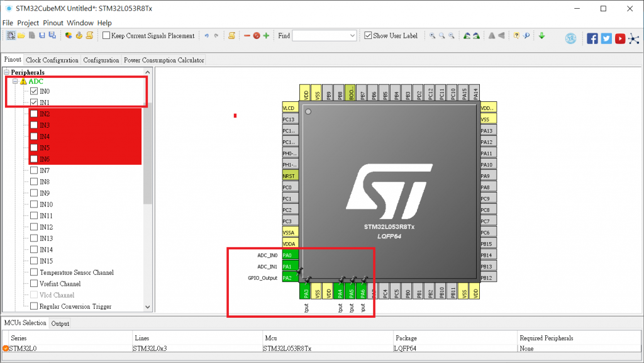Click the Save Project As icon
The height and width of the screenshot is (363, 644).
tap(52, 36)
